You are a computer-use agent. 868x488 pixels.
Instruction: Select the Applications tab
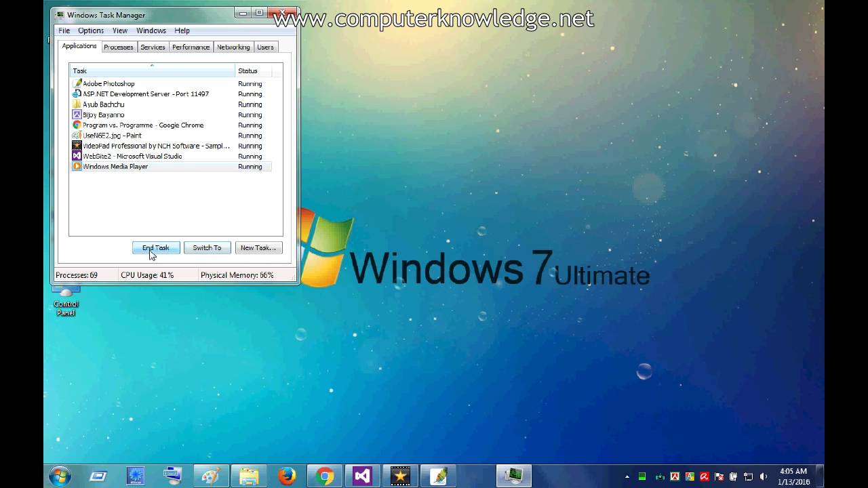point(79,46)
